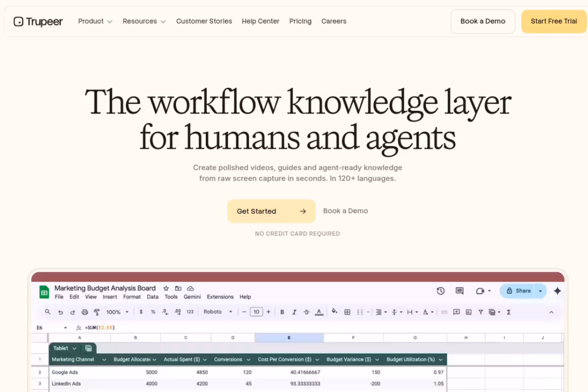
Task: Expand the Product dropdown in navigation
Action: (x=95, y=22)
